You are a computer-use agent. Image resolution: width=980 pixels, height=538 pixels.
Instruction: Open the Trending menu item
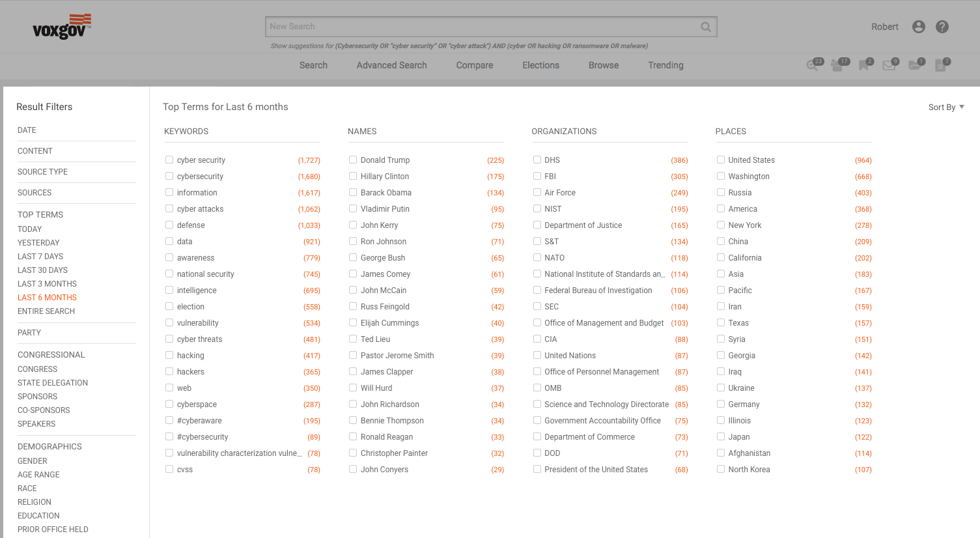pyautogui.click(x=665, y=65)
